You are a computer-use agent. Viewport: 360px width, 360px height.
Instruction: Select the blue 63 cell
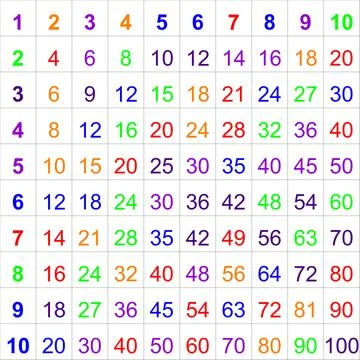click(x=234, y=310)
